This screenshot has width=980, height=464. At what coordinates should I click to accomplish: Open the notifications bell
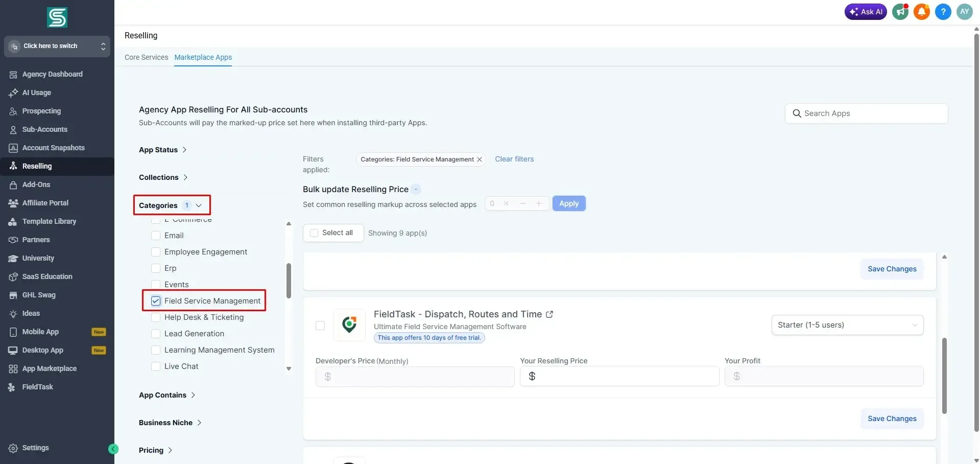pyautogui.click(x=922, y=11)
